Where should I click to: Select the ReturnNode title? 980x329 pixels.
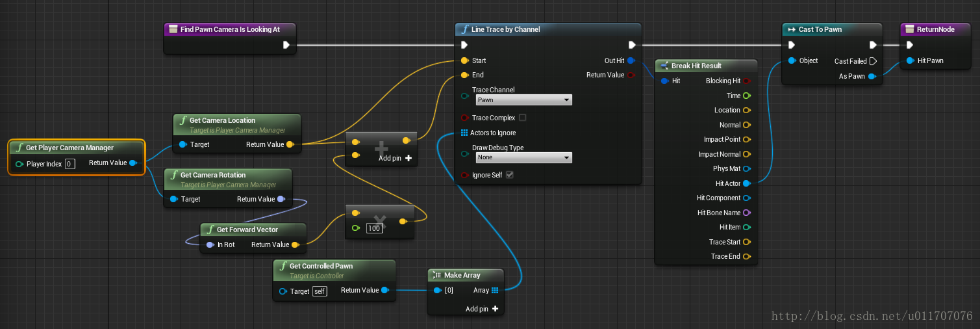(936, 29)
